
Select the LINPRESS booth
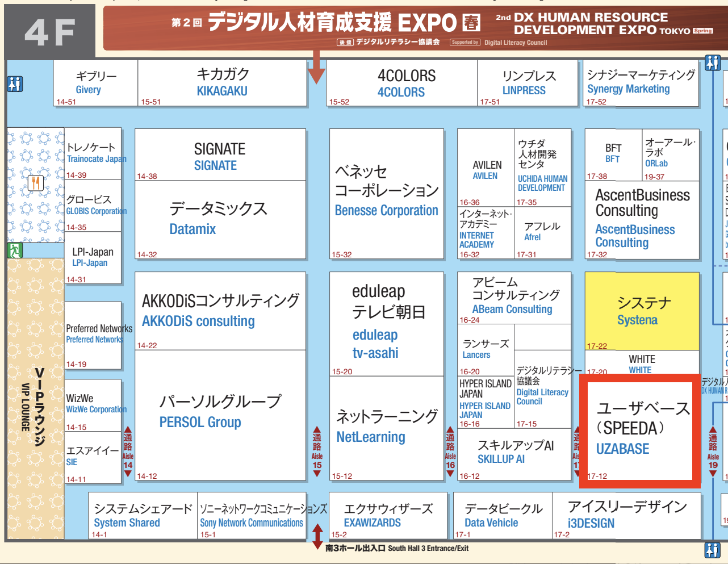pyautogui.click(x=528, y=83)
